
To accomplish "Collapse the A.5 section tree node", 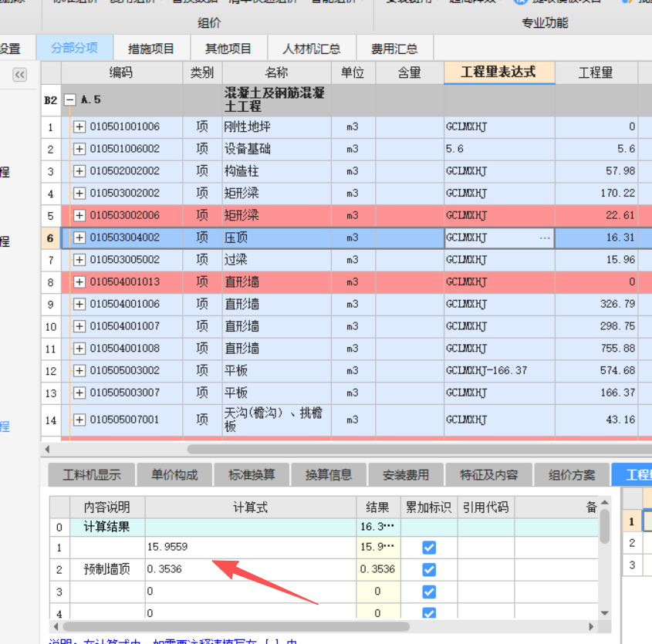I will [70, 99].
